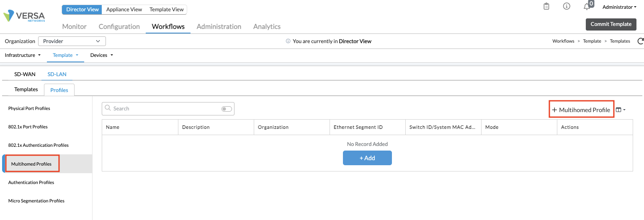Open the Organization Provider dropdown
The width and height of the screenshot is (644, 220).
(72, 41)
